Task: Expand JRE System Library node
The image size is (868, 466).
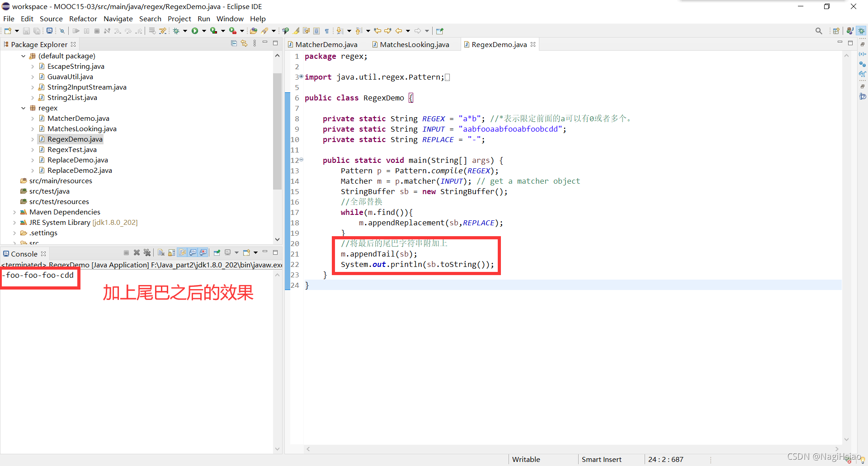Action: [x=14, y=223]
